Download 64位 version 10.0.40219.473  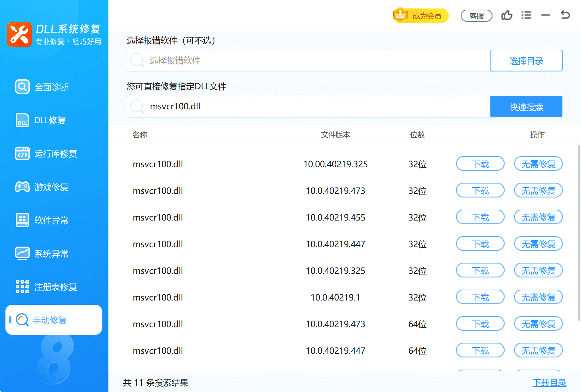pos(480,324)
